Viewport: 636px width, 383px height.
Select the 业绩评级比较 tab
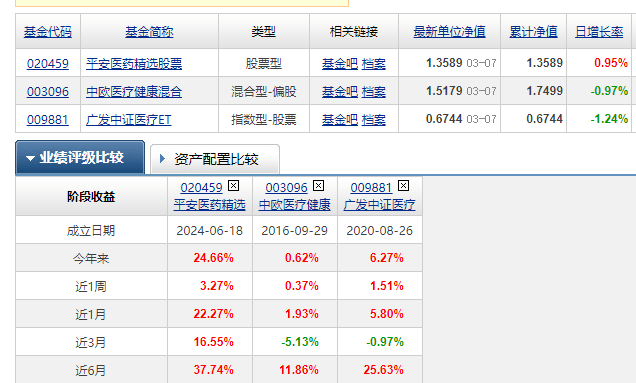pos(80,157)
